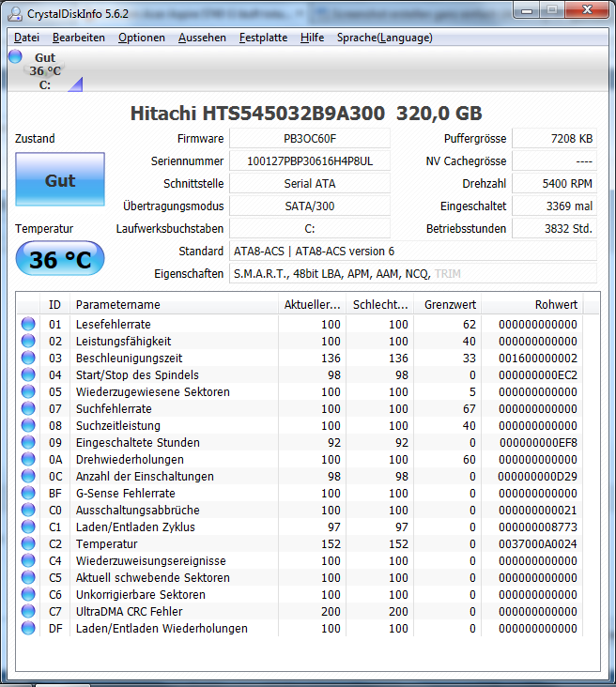Click the Rohwert column header
The width and height of the screenshot is (616, 687).
click(532, 304)
